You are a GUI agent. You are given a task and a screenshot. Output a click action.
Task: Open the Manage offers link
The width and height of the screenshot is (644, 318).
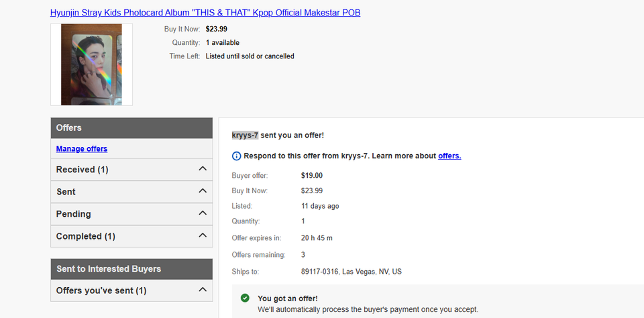point(82,149)
